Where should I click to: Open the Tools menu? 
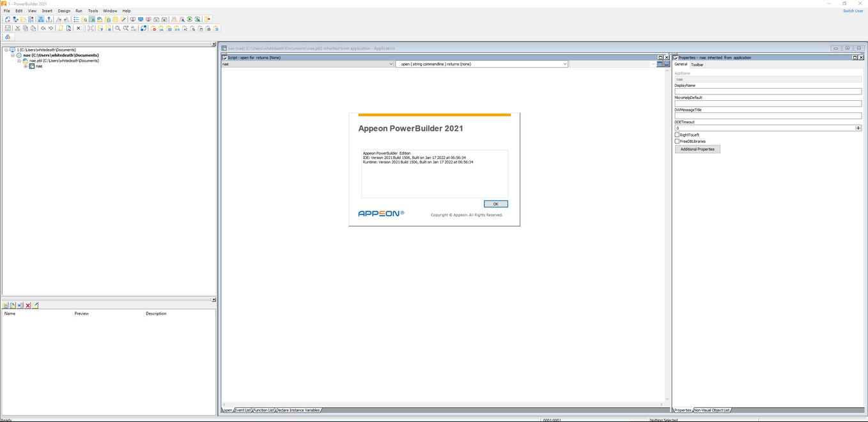(x=93, y=11)
